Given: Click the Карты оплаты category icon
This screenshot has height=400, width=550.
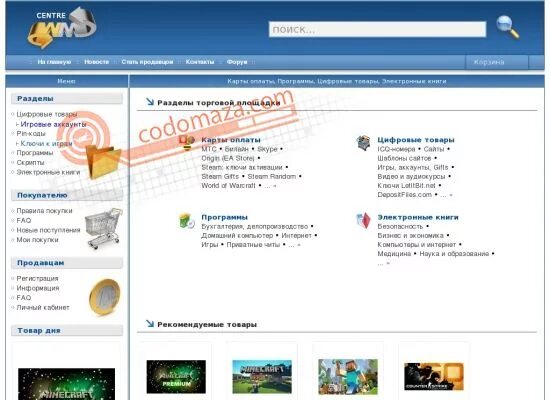Looking at the screenshot, I should point(187,142).
